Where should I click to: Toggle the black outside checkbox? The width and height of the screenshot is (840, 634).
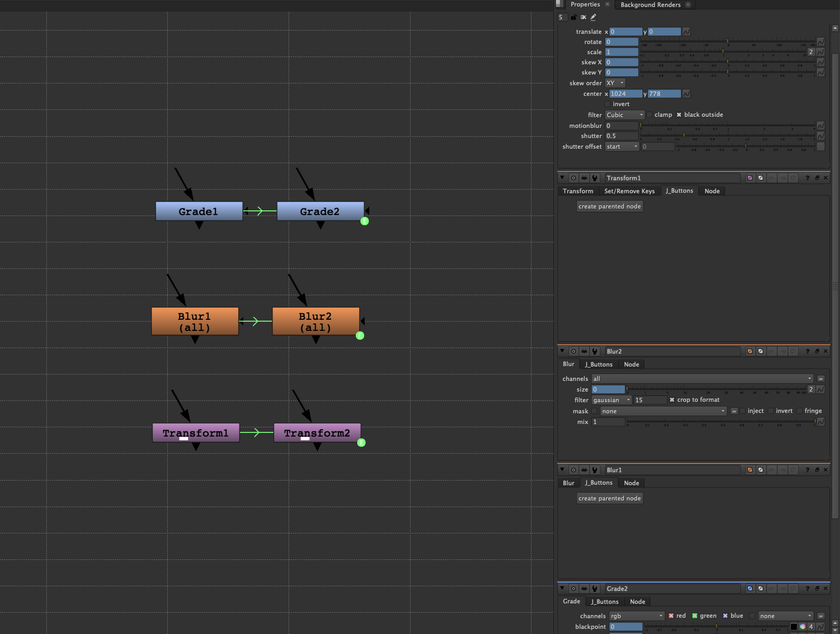679,115
